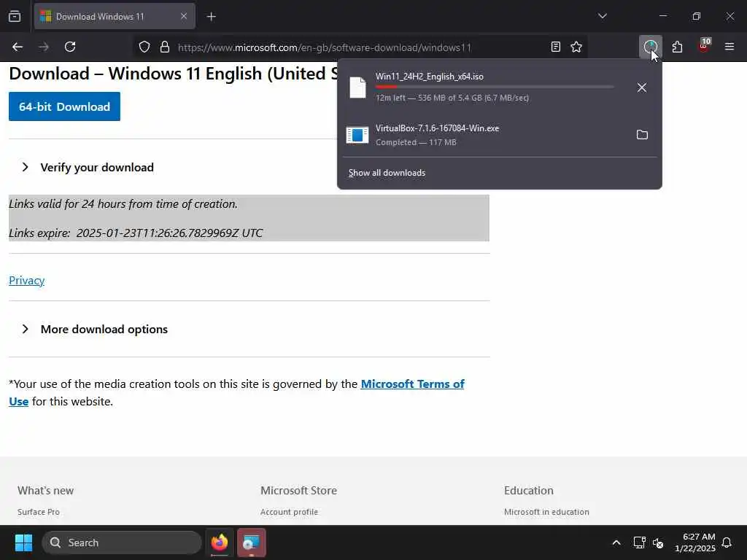
Task: Open Microsoft Terms of Use link
Action: (413, 384)
